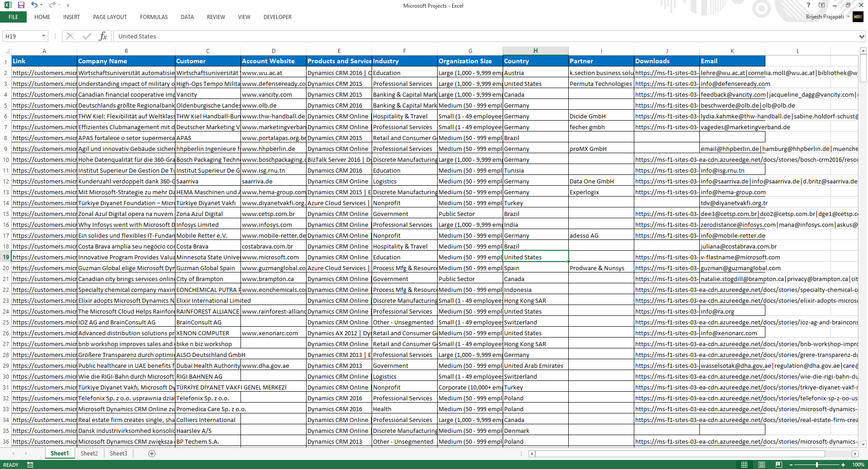The width and height of the screenshot is (868, 469).
Task: Open the REVIEW ribbon tab
Action: pos(216,17)
